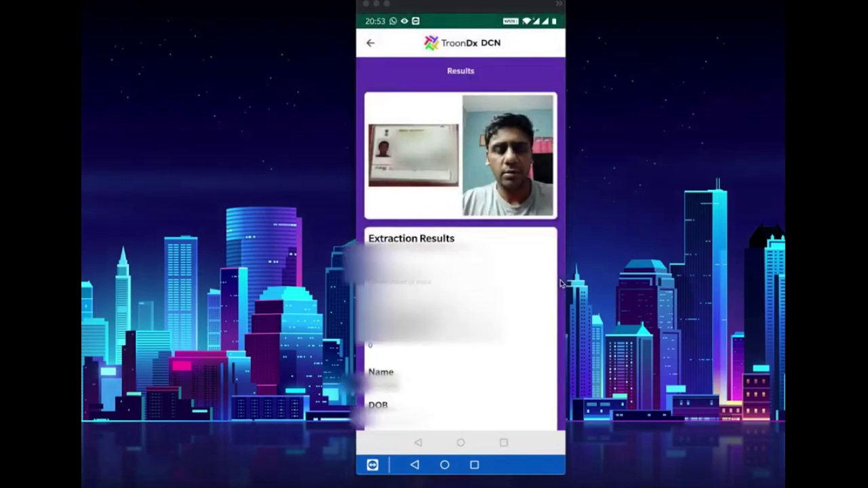Select the Results heading
The height and width of the screenshot is (488, 868).
click(460, 70)
